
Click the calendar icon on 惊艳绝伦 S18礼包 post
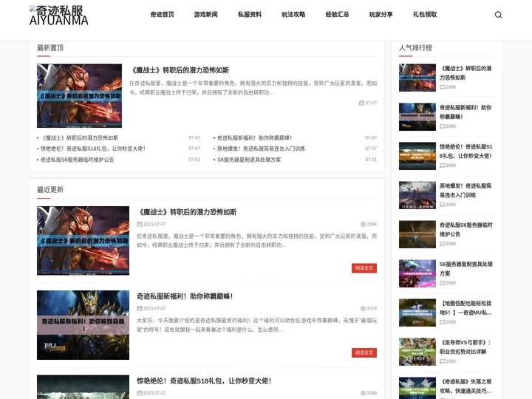(x=140, y=393)
